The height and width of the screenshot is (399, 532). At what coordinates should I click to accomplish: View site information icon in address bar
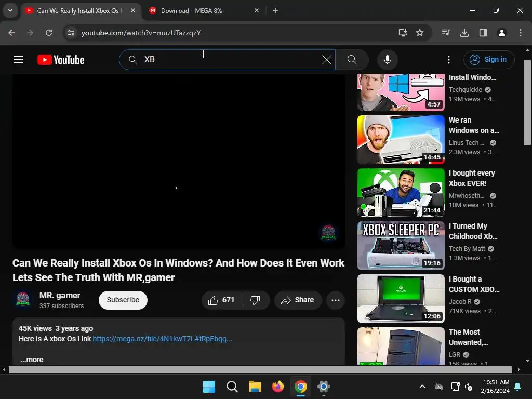(71, 33)
